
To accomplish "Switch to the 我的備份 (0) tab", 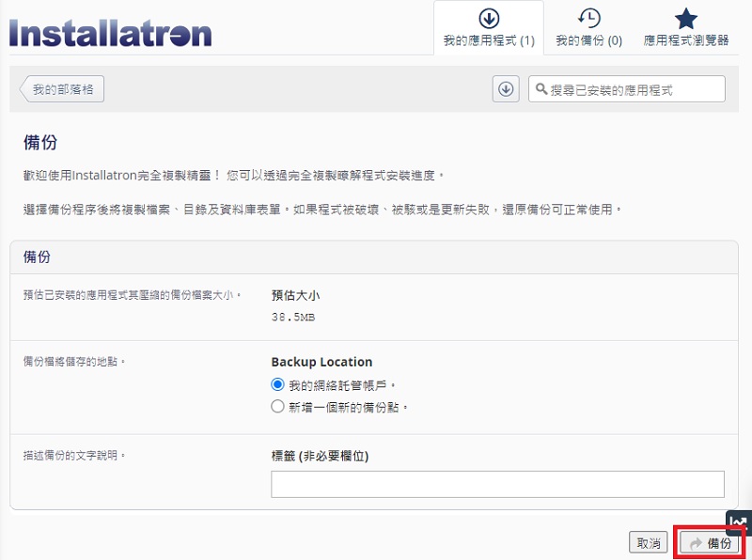I will [x=589, y=28].
